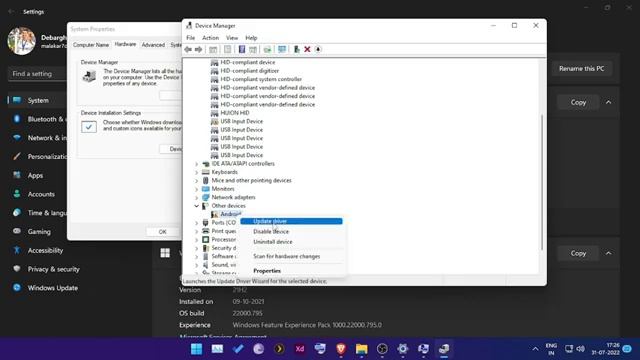Screen dimensions: 640x360
Task: Open the File menu in Device Manager
Action: point(191,38)
